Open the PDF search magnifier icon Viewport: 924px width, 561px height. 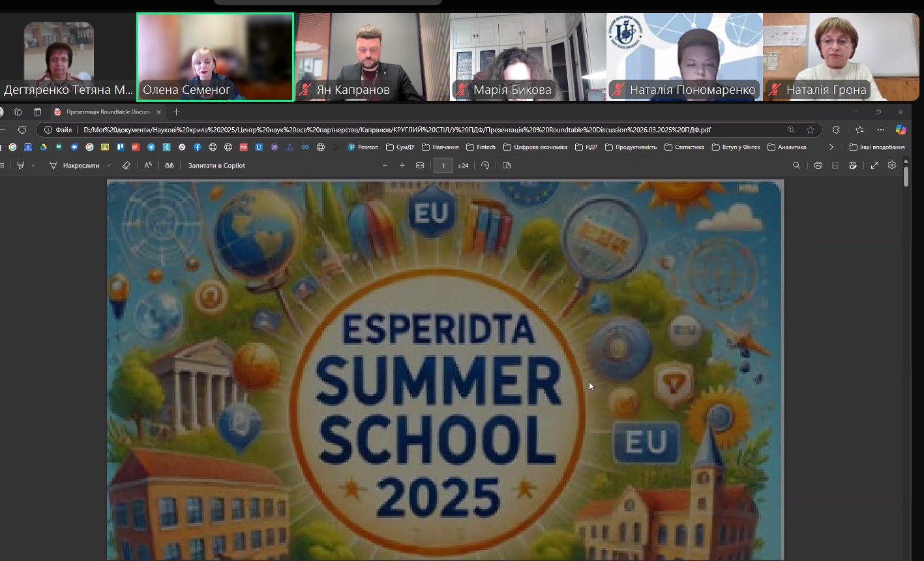(796, 166)
